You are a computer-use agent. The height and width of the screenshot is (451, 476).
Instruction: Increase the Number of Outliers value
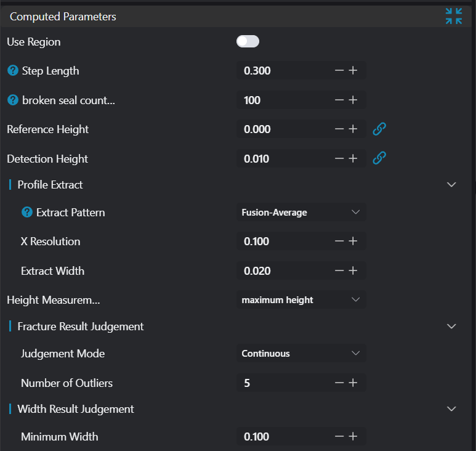pyautogui.click(x=353, y=383)
